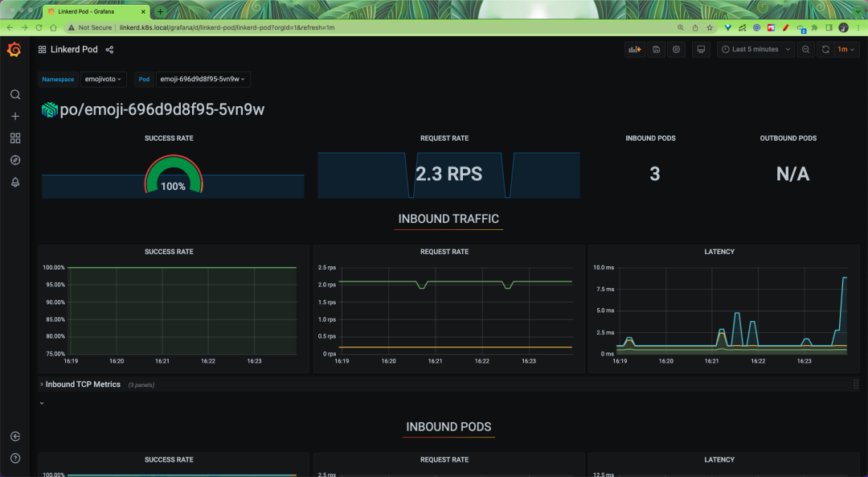Open the browser home page

53,27
